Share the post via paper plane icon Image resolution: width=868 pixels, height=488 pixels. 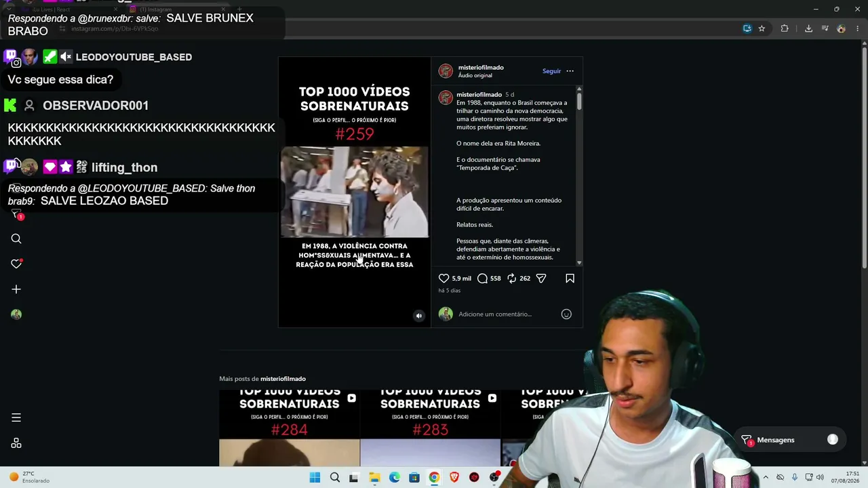point(541,279)
